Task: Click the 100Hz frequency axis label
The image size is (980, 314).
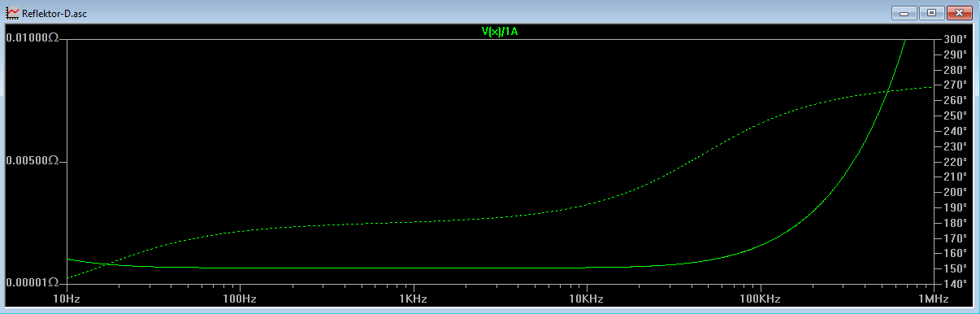Action: click(240, 299)
